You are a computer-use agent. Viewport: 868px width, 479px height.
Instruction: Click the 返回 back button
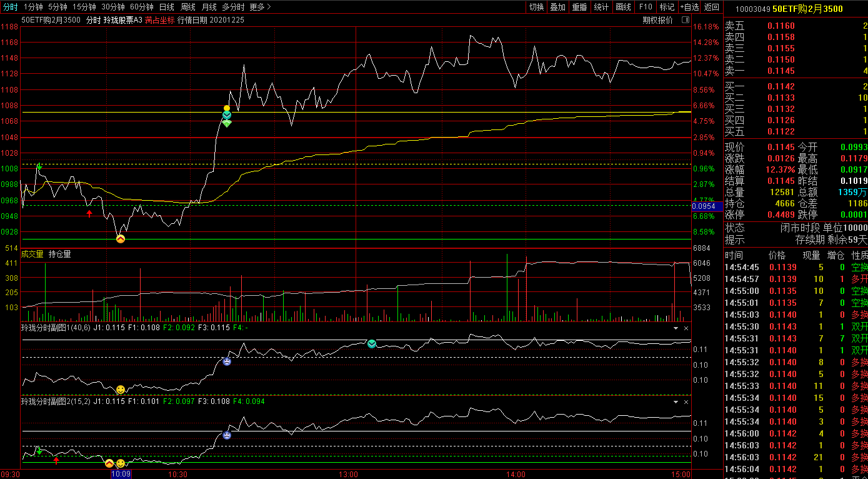coord(712,7)
